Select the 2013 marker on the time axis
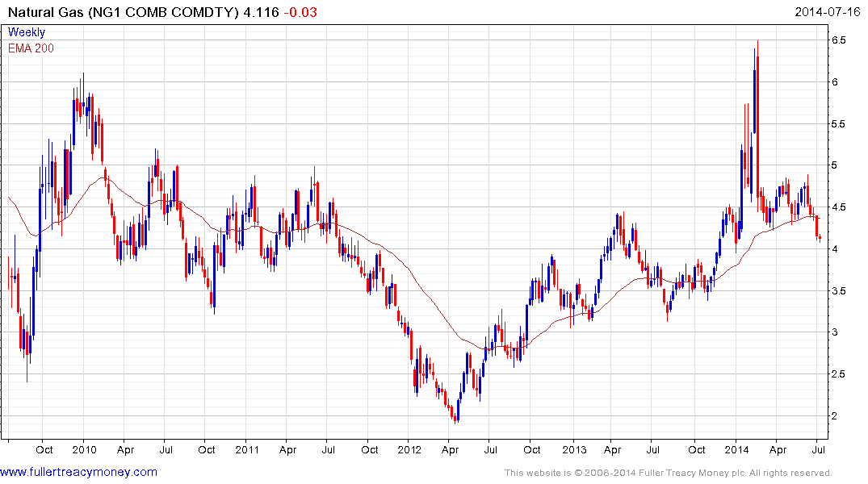 click(x=573, y=449)
